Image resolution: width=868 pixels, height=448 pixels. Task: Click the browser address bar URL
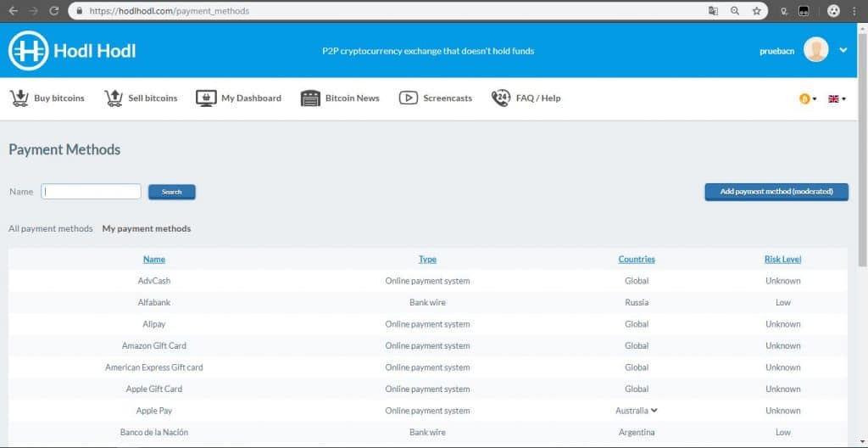click(x=170, y=10)
